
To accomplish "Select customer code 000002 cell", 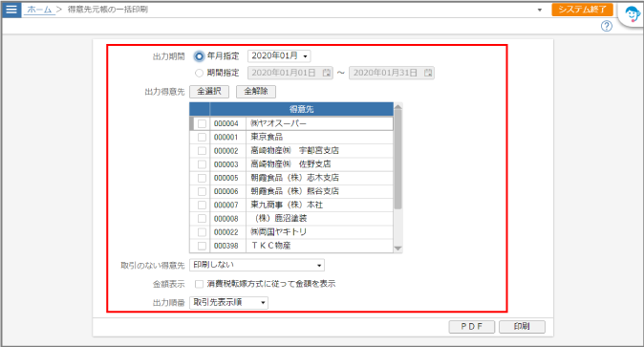I will point(227,150).
